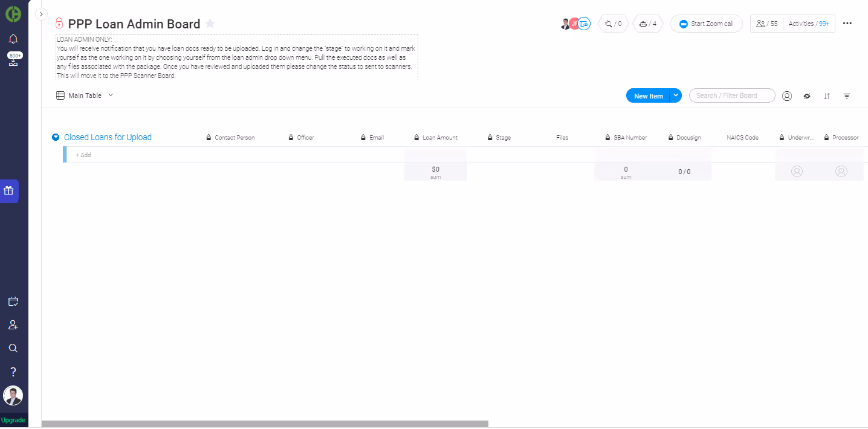This screenshot has width=868, height=429.
Task: Click + Add to create a row
Action: point(83,155)
